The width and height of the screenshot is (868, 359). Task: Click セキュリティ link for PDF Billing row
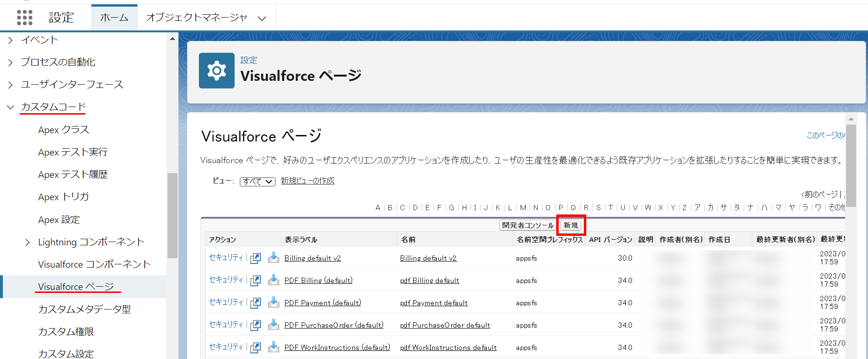(x=226, y=280)
